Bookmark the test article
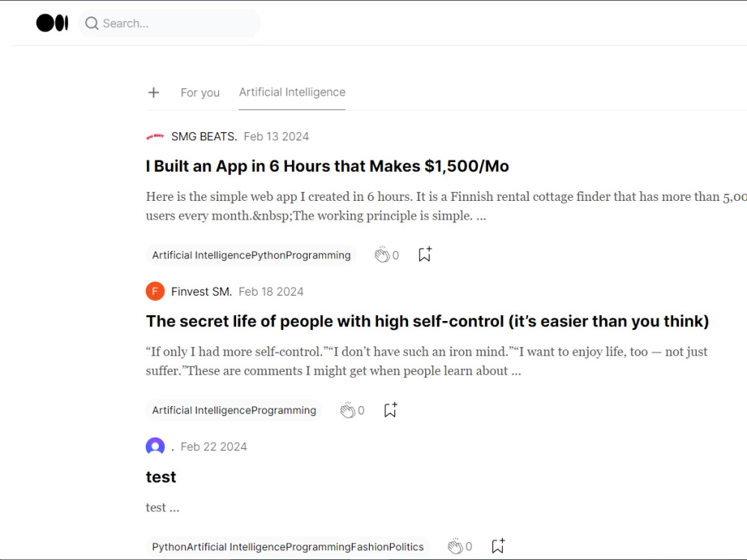Screen dimensions: 747x560 [498, 546]
